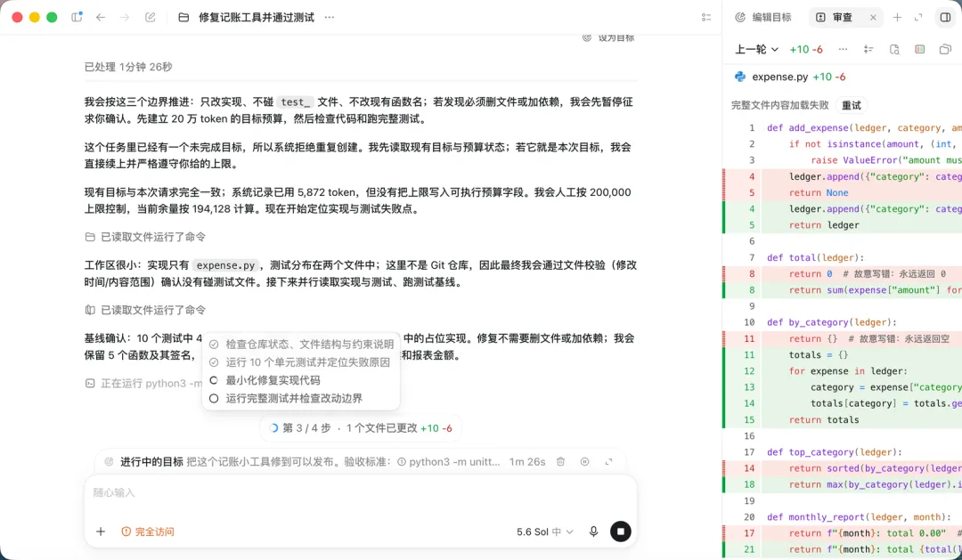Click the Python icon next to expense.py
The image size is (962, 560).
tap(740, 77)
